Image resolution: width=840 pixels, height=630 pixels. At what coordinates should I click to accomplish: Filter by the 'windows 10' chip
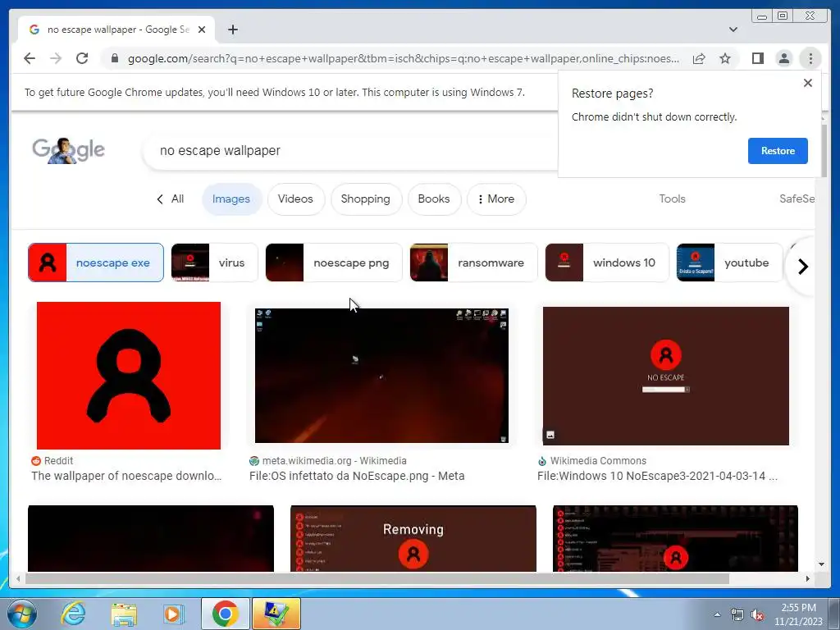pos(607,262)
